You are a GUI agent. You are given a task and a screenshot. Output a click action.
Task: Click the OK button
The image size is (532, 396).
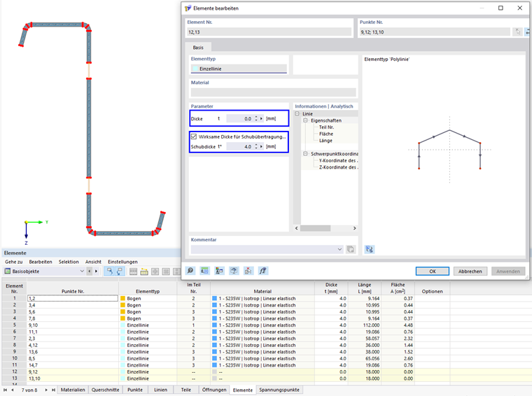[433, 271]
